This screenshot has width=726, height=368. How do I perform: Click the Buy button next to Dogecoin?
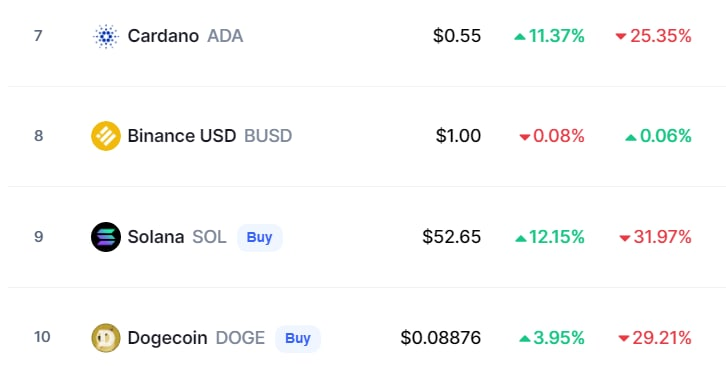[298, 338]
